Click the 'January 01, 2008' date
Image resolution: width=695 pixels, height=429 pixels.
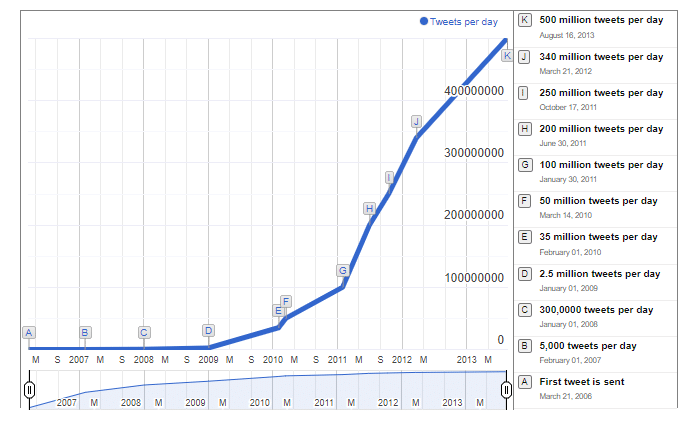(568, 324)
